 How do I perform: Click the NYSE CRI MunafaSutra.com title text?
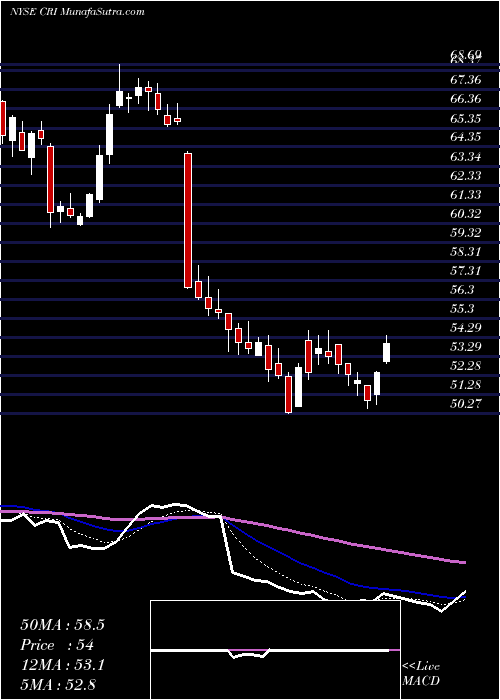coord(77,12)
